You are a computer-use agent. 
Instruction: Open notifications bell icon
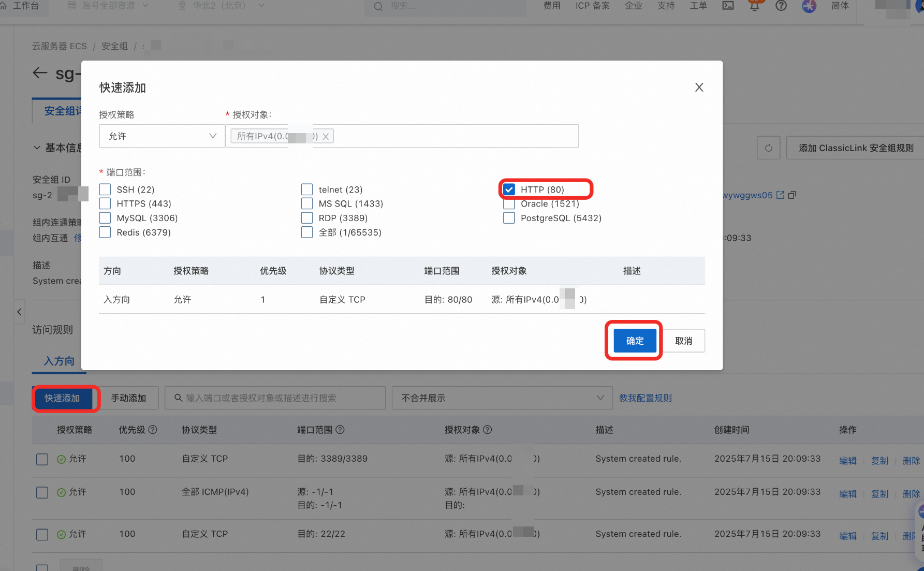click(x=755, y=6)
